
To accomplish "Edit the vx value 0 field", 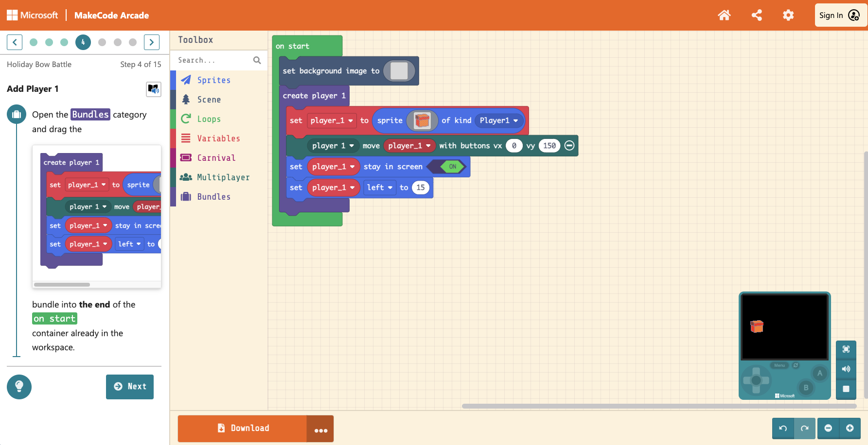I will pyautogui.click(x=514, y=146).
